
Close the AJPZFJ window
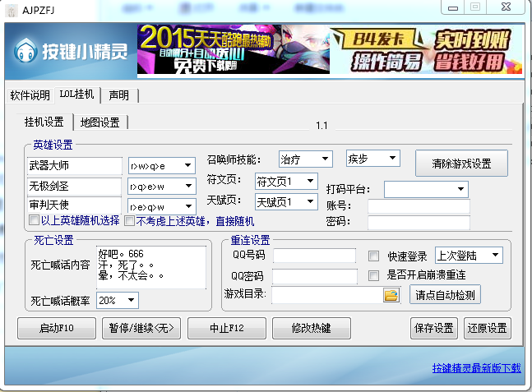point(505,7)
